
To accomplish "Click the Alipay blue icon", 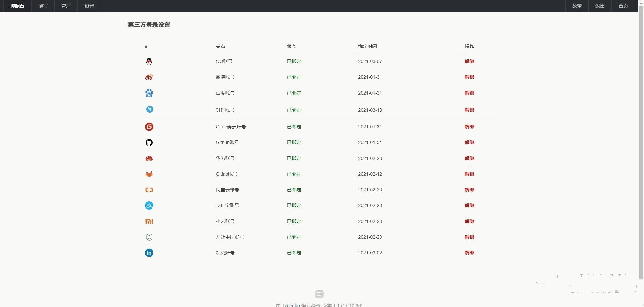I will 149,205.
